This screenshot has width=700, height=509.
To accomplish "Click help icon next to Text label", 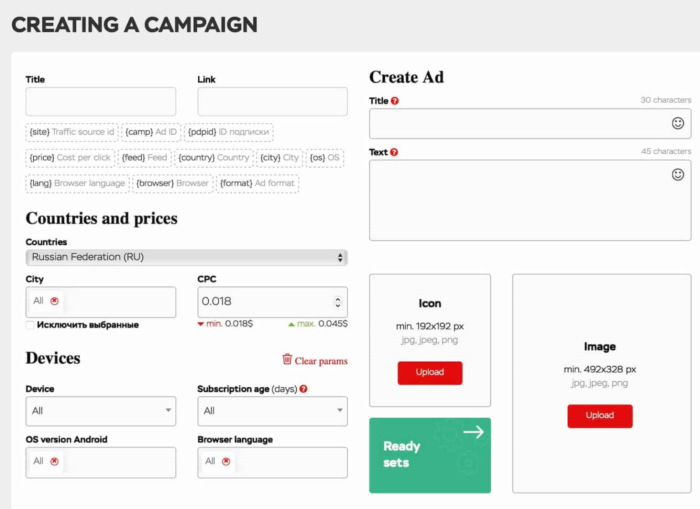I will tap(394, 152).
